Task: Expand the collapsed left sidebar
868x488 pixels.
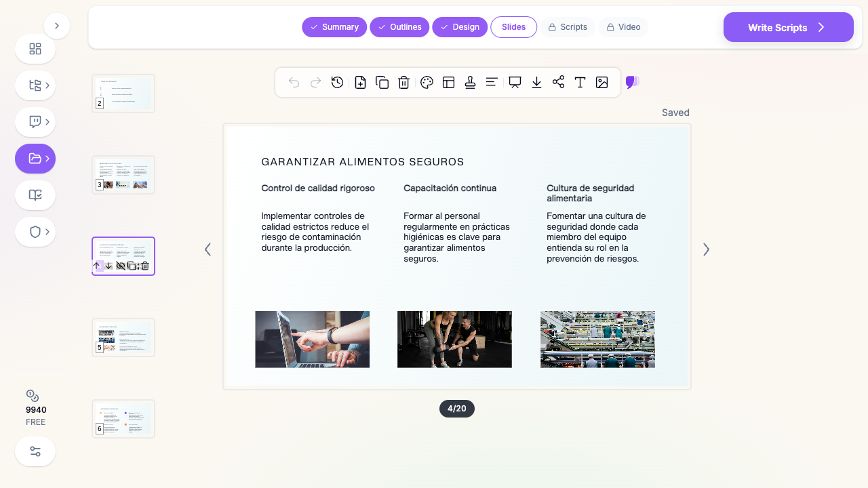Action: tap(57, 26)
